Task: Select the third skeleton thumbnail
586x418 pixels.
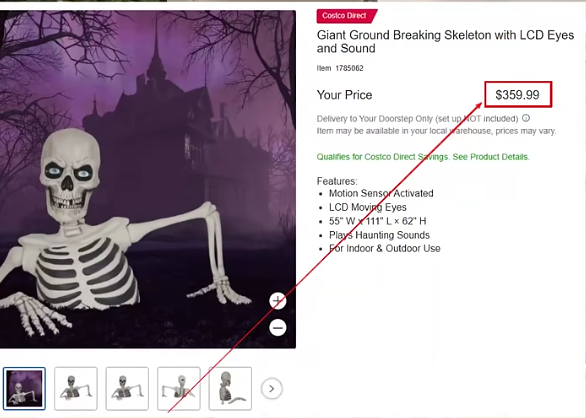Action: [127, 389]
